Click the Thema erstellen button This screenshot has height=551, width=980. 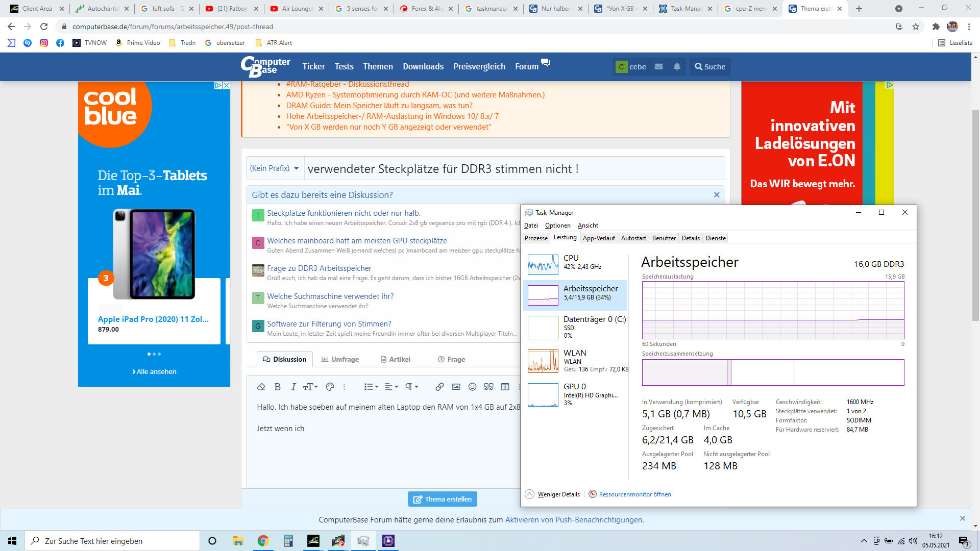(443, 499)
